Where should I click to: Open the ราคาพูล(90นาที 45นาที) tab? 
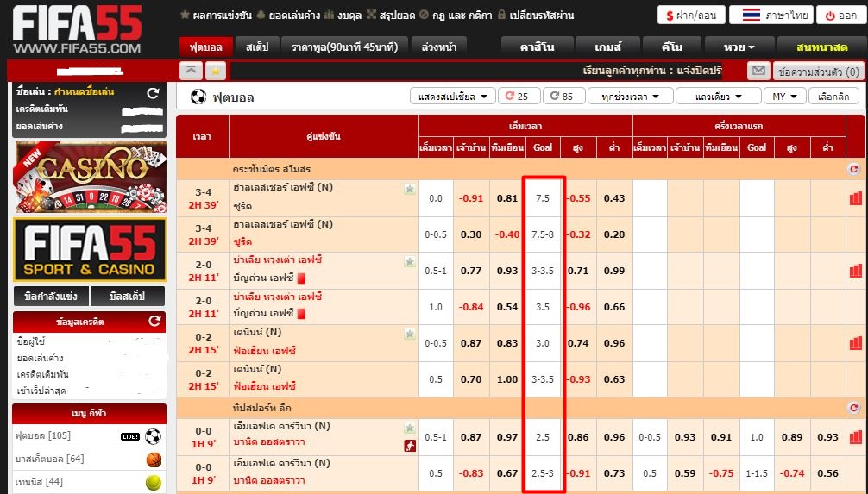pos(344,47)
